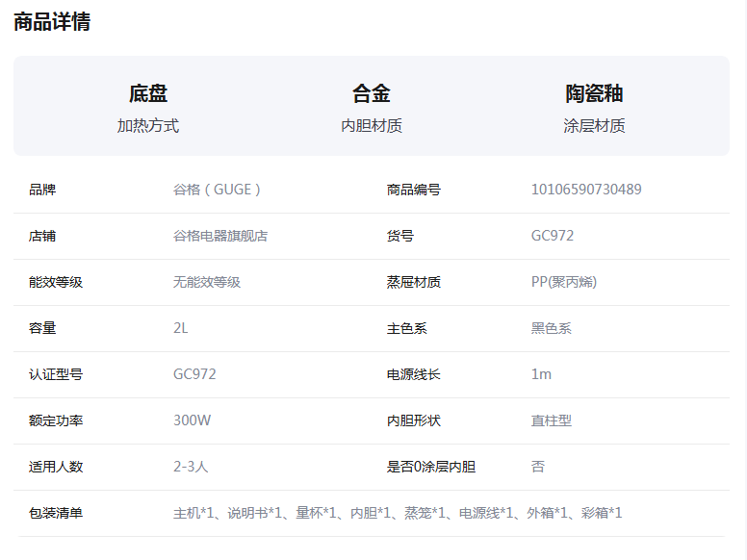747x560 pixels.
Task: Click the 能效等级 label
Action: tap(56, 282)
